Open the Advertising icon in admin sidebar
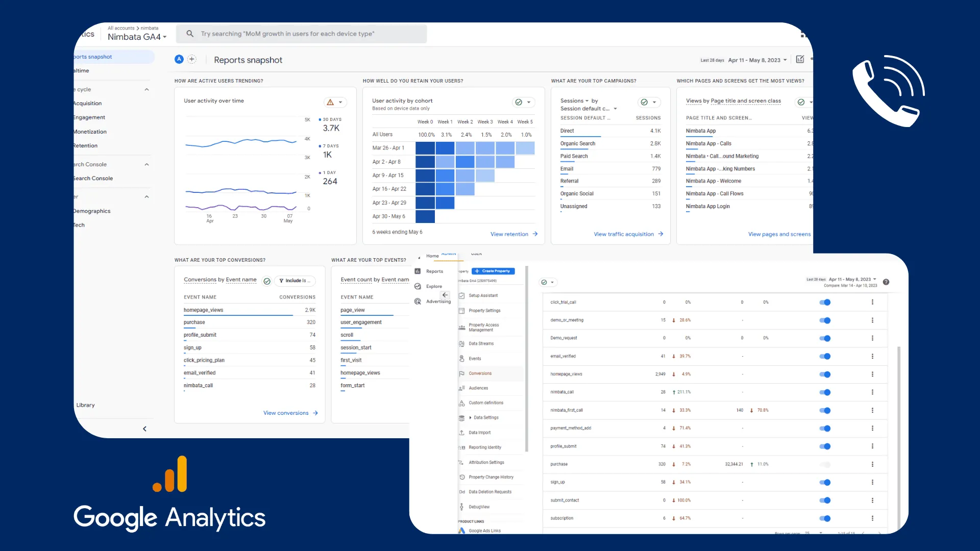The width and height of the screenshot is (980, 551). point(418,302)
